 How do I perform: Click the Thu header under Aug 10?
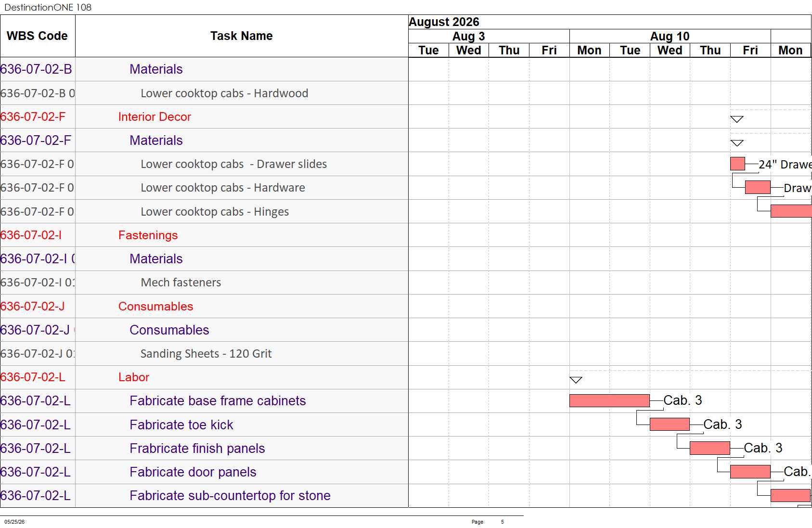click(710, 51)
